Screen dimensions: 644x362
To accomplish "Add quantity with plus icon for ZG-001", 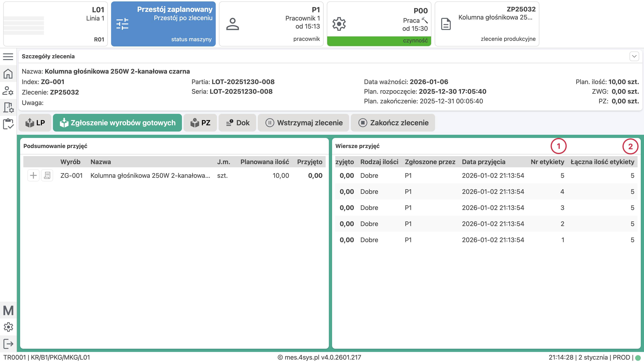I will pyautogui.click(x=33, y=175).
